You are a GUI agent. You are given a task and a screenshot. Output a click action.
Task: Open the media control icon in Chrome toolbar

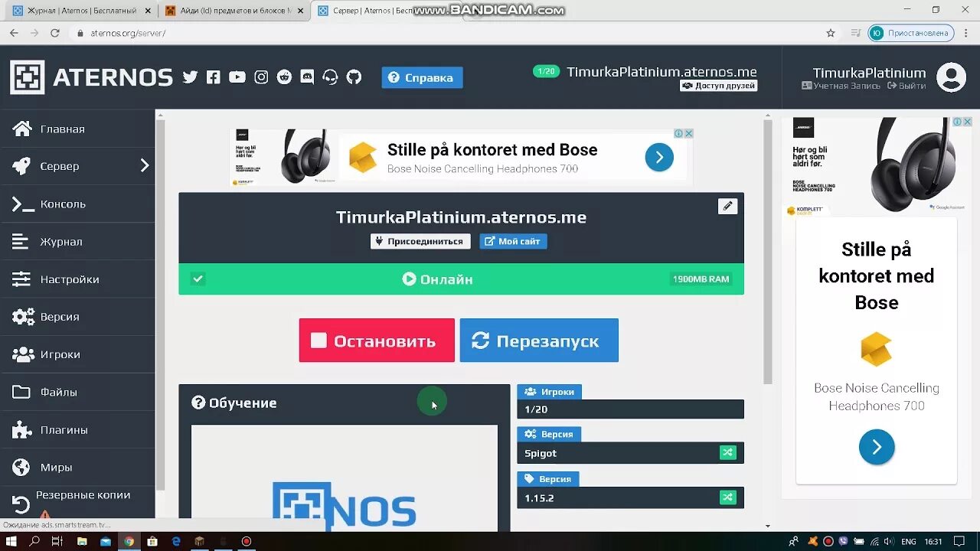pyautogui.click(x=856, y=33)
